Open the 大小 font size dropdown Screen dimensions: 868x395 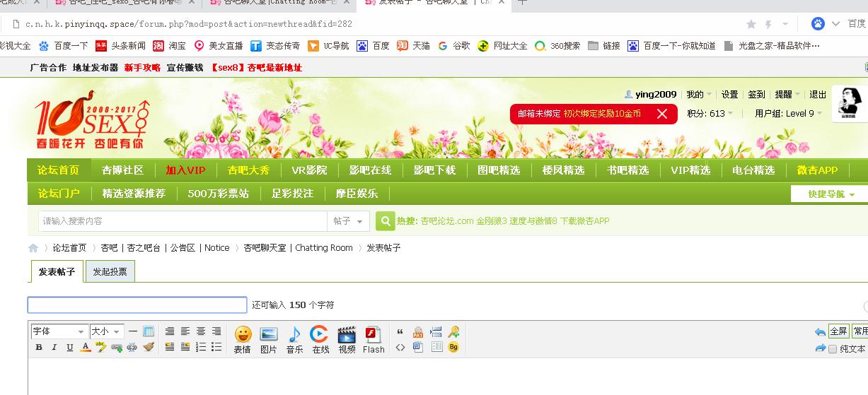coord(107,331)
